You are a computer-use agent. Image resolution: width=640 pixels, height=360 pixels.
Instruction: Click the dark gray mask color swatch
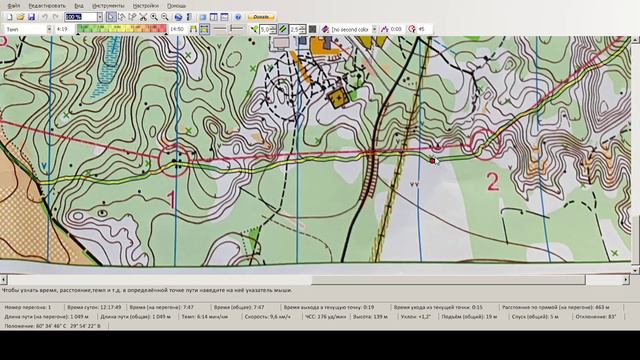[312, 29]
